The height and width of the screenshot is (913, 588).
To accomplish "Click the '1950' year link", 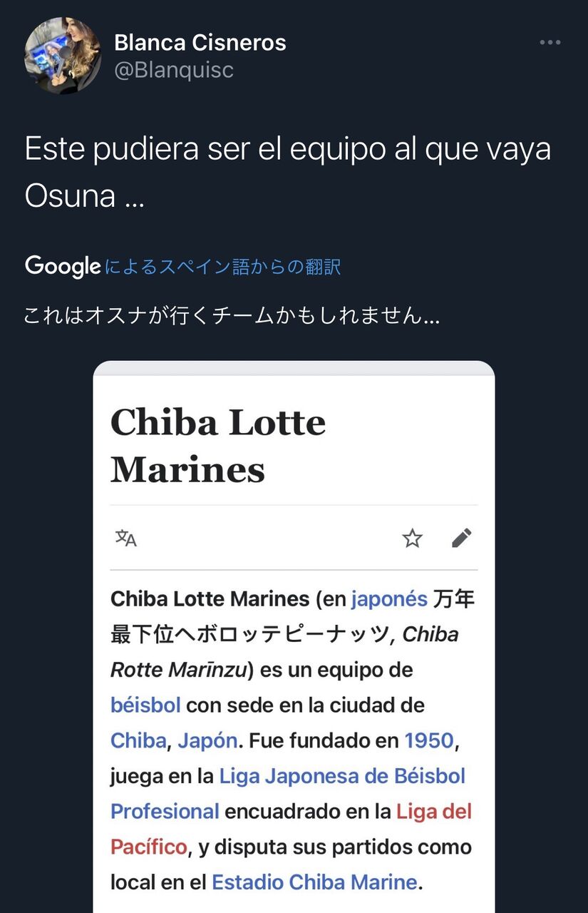I will 429,740.
